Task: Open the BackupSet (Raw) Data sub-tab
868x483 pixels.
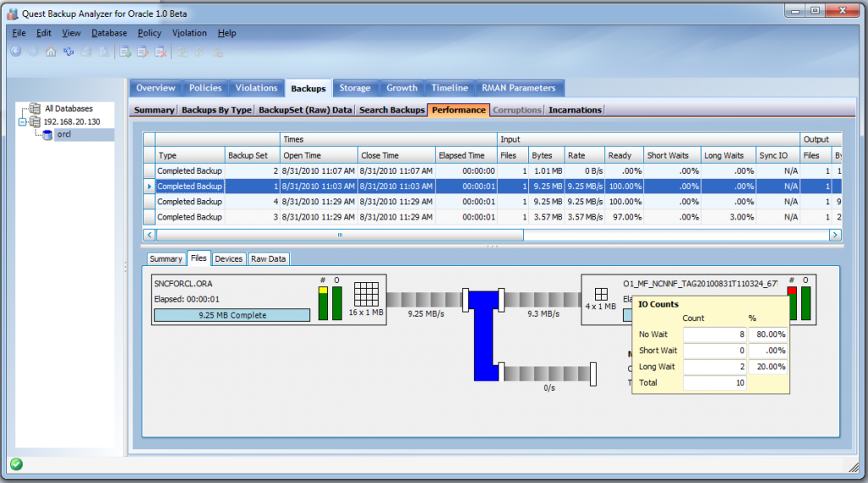Action: pos(305,110)
